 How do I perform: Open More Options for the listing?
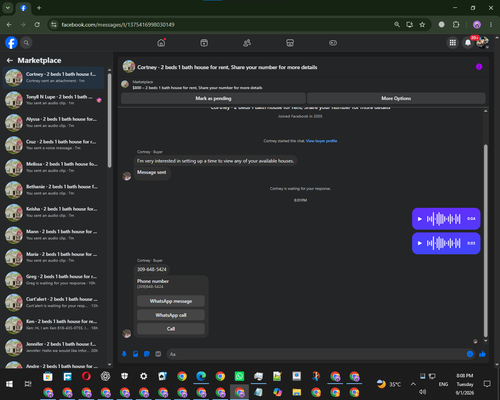point(396,98)
